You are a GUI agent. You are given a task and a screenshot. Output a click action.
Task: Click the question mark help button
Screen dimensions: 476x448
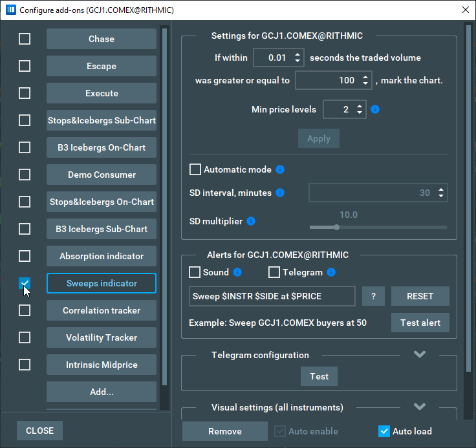click(373, 296)
